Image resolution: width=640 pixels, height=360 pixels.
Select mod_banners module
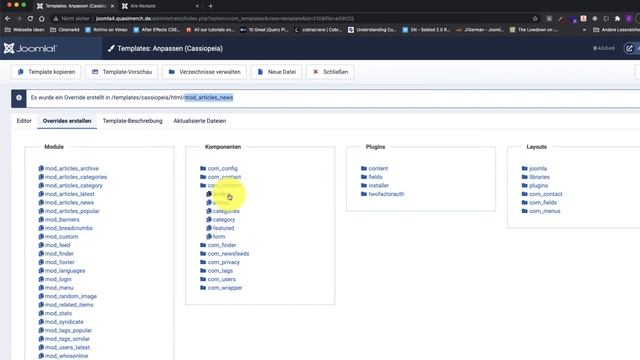tap(59, 220)
